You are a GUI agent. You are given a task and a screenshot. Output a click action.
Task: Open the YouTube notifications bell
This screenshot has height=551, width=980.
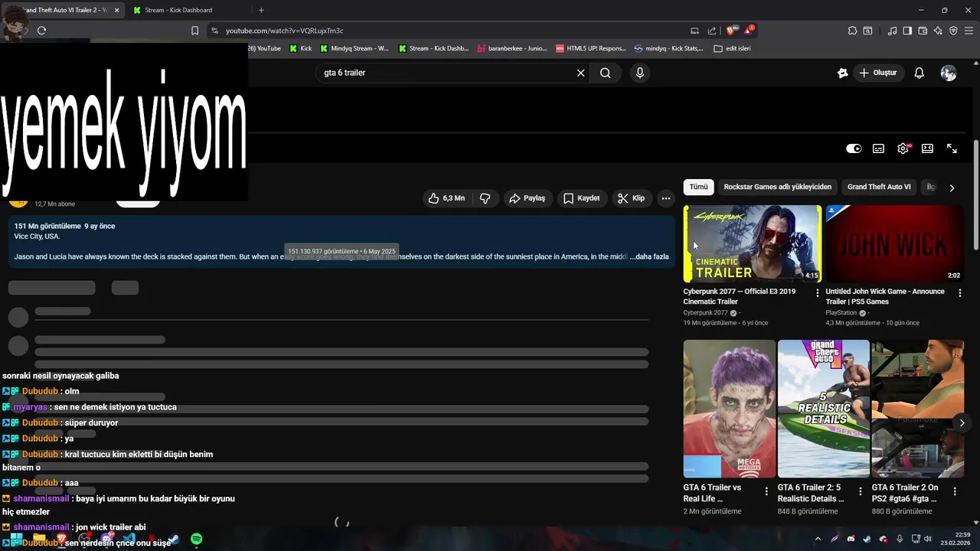coord(920,73)
